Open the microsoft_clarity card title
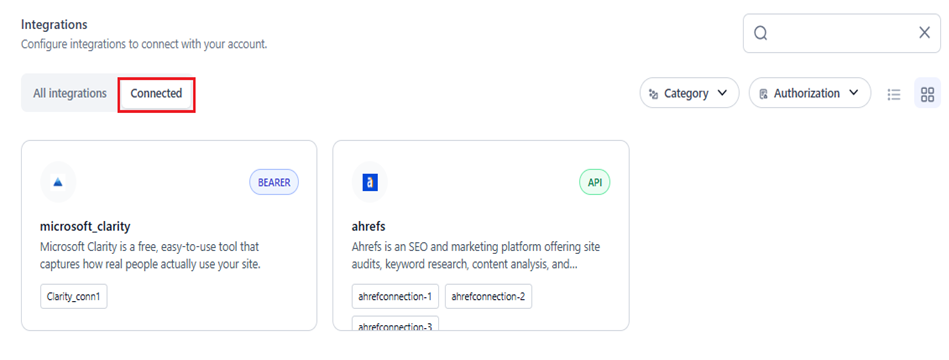Viewport: 949px width, 360px height. click(85, 227)
